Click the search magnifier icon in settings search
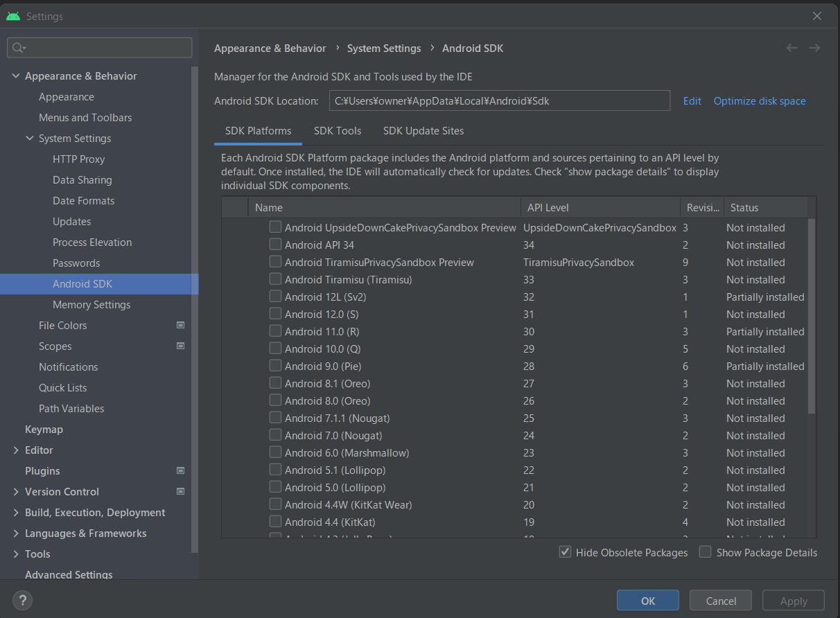This screenshot has width=840, height=618. click(x=19, y=48)
